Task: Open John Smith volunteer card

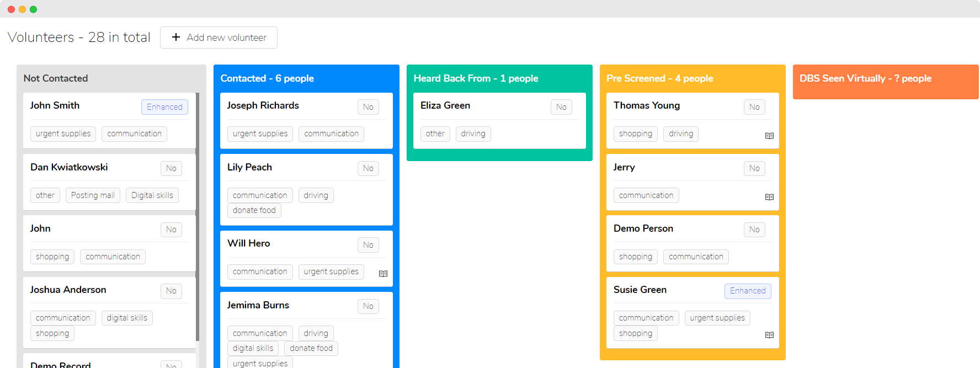Action: pyautogui.click(x=109, y=120)
